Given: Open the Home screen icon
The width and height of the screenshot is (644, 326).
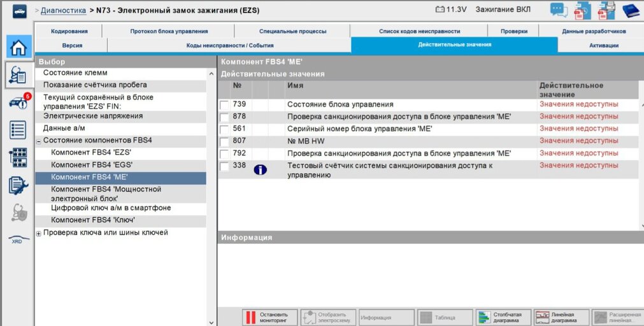Looking at the screenshot, I should (19, 46).
